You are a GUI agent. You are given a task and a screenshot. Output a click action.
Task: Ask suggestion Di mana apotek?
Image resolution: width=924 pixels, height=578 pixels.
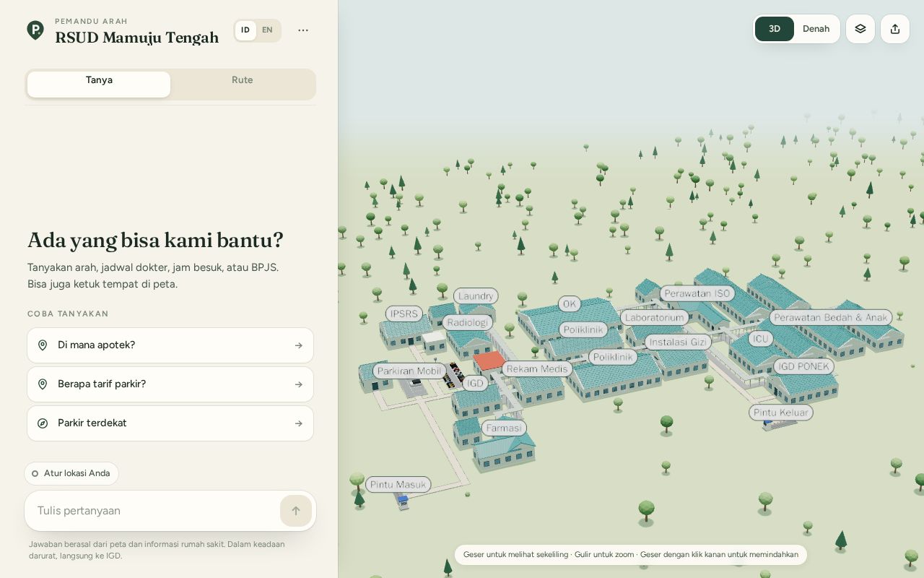pos(170,345)
